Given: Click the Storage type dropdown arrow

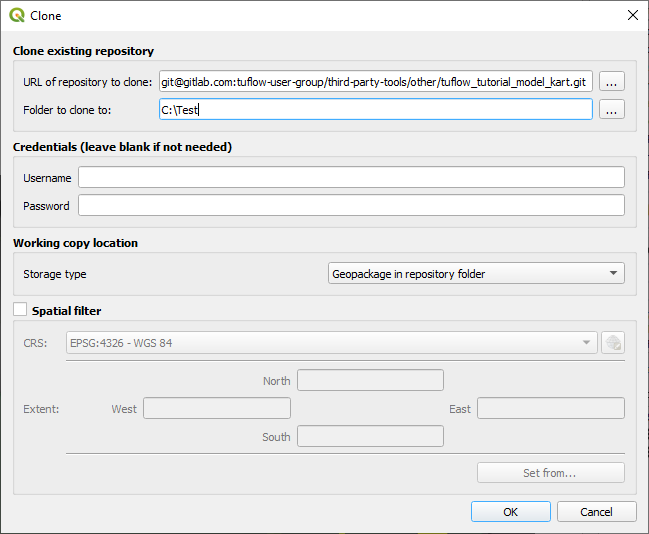Looking at the screenshot, I should click(613, 273).
